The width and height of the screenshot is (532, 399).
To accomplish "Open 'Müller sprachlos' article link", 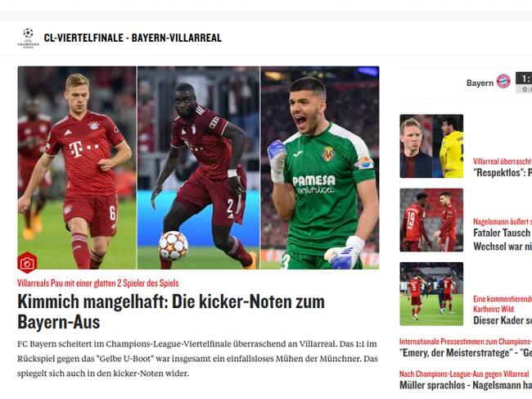I will click(x=466, y=385).
